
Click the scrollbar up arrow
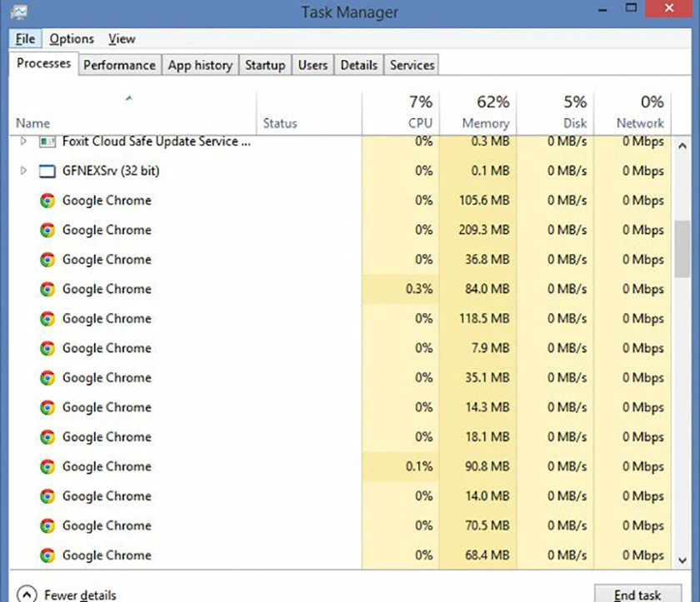682,146
